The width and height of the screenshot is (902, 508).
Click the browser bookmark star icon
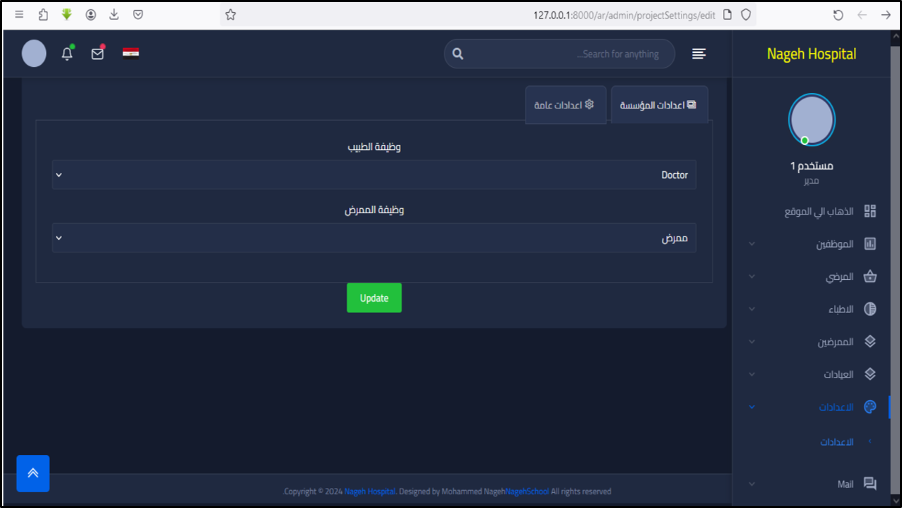(x=230, y=15)
